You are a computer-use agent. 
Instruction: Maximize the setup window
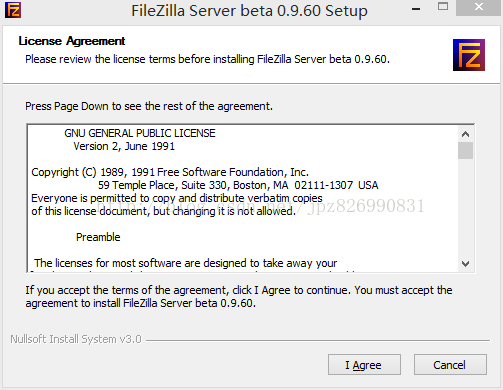coord(443,6)
